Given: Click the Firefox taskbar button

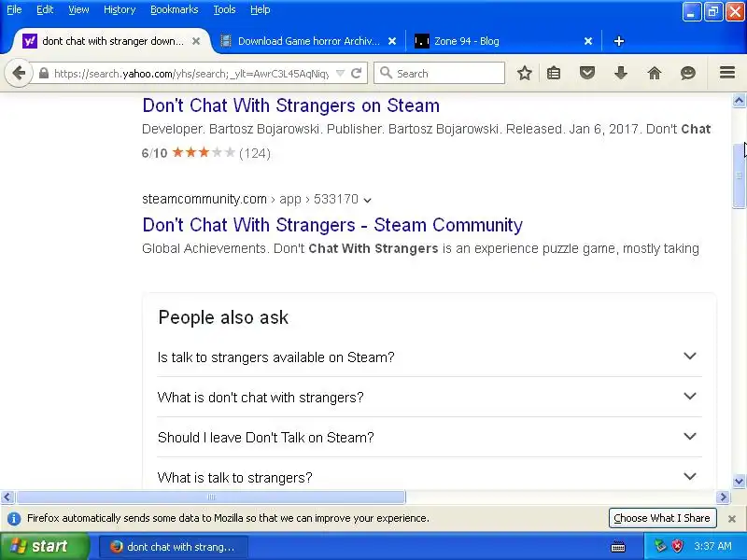Looking at the screenshot, I should (174, 547).
